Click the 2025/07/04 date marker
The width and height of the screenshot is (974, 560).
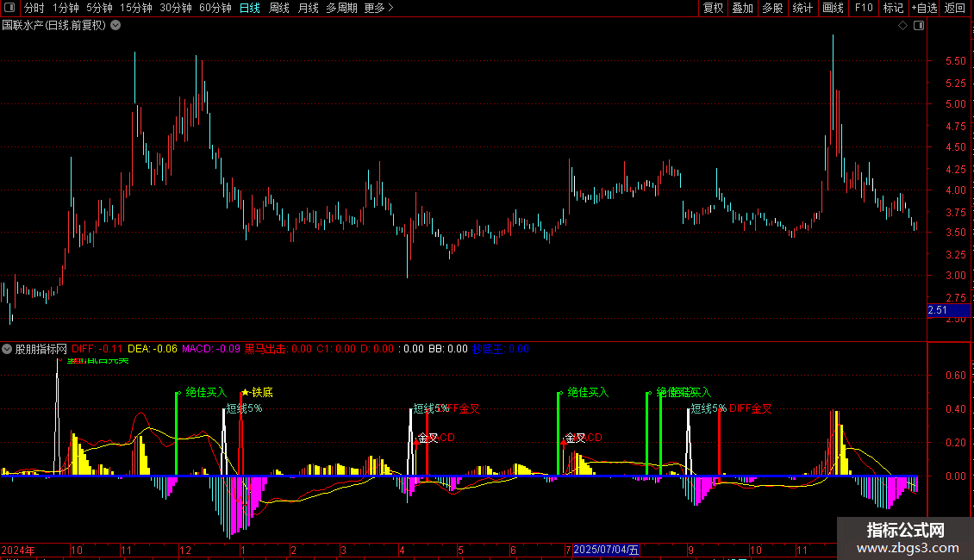[606, 550]
